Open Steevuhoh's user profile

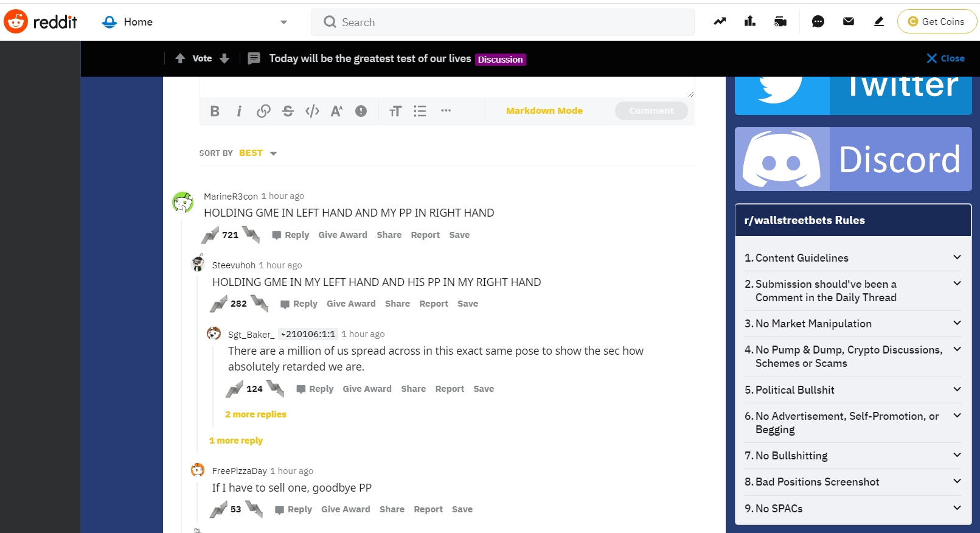[234, 265]
